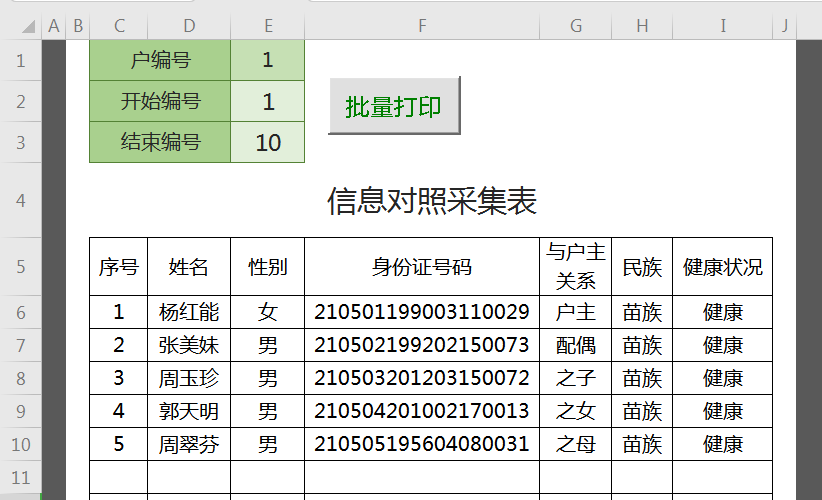Click the select-all corner triangle
822x500 pixels.
(x=28, y=26)
